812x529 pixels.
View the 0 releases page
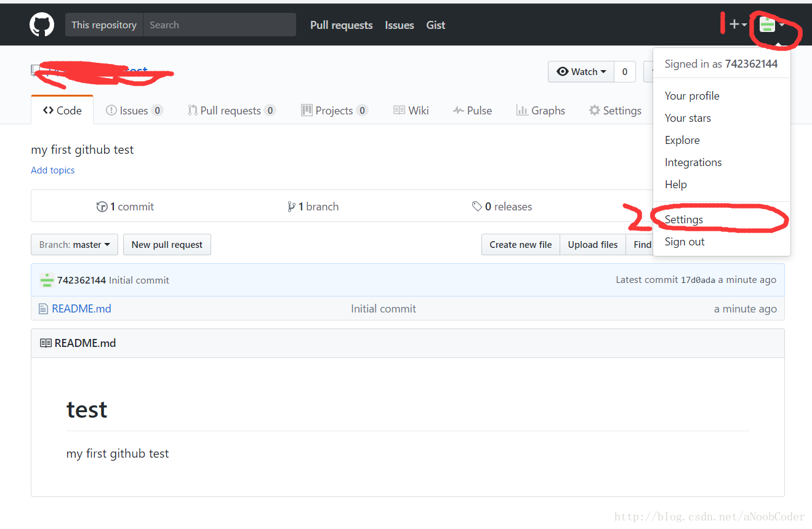point(502,207)
